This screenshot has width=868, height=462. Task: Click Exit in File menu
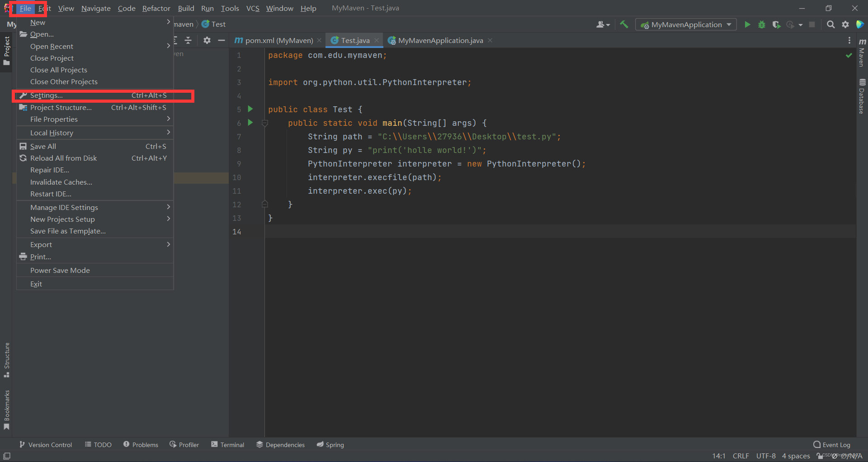coord(95,284)
